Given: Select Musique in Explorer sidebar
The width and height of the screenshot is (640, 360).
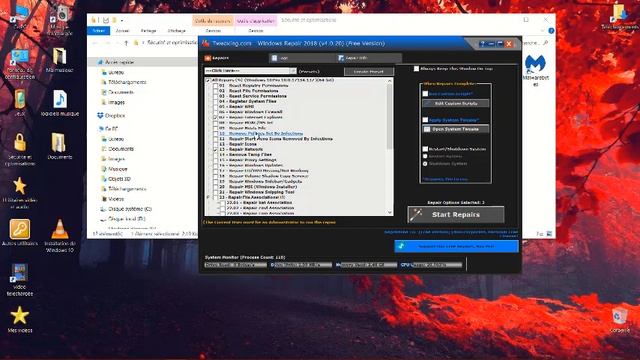Looking at the screenshot, I should tap(114, 169).
